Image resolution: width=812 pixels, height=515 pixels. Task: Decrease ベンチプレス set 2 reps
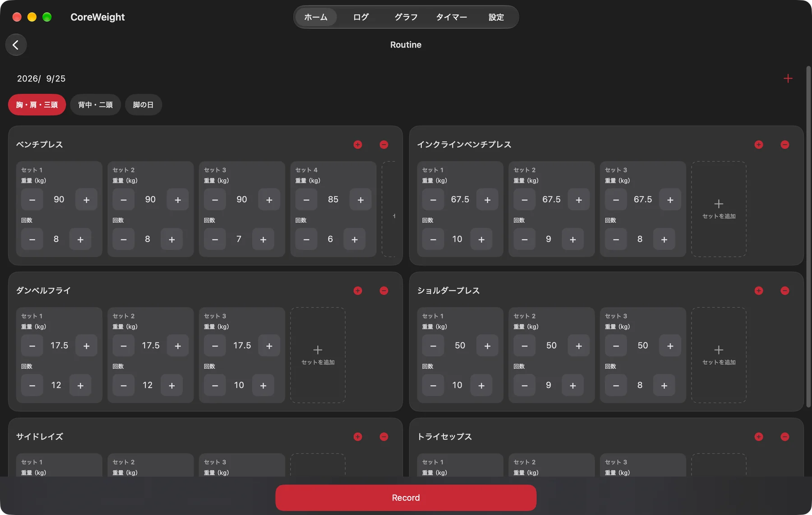124,239
